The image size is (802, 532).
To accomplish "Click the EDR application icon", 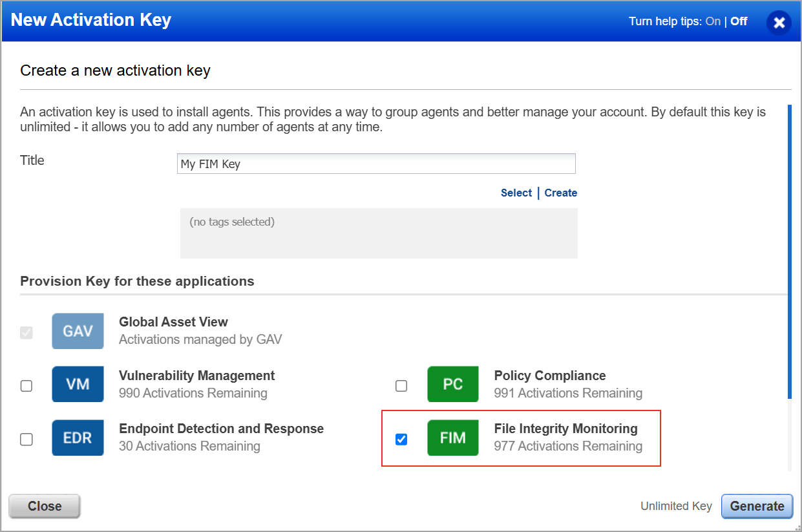I will tap(78, 438).
